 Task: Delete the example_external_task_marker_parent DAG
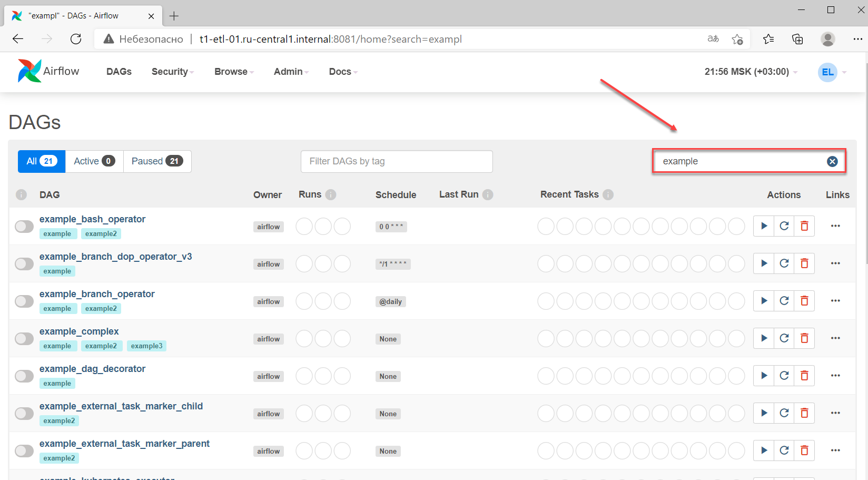coord(804,450)
